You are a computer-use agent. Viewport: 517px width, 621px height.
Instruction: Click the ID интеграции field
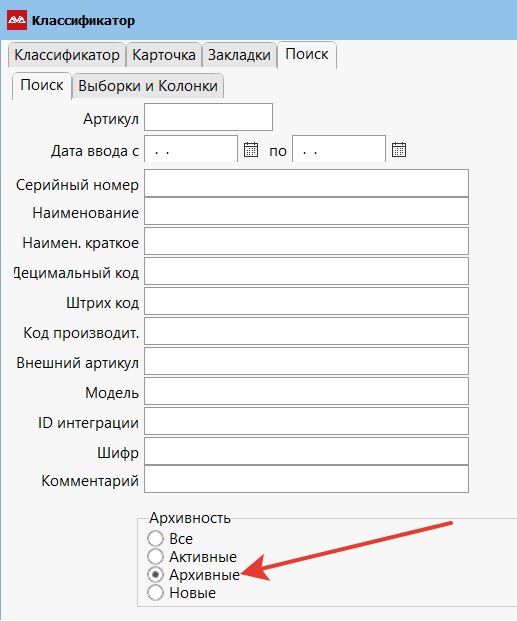pos(306,421)
